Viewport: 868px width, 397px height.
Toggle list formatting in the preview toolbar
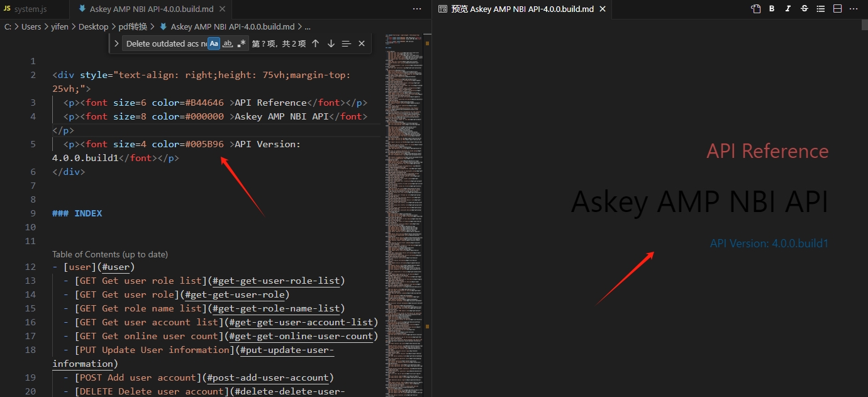coord(821,9)
